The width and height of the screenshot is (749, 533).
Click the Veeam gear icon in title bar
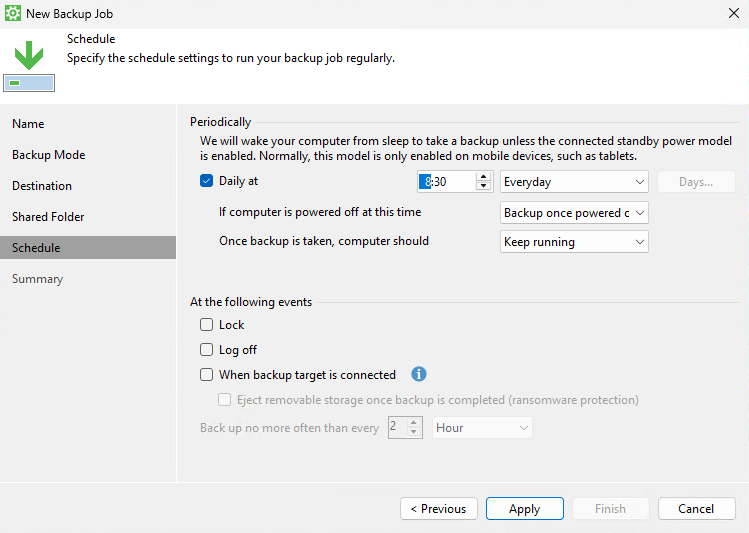coord(13,13)
